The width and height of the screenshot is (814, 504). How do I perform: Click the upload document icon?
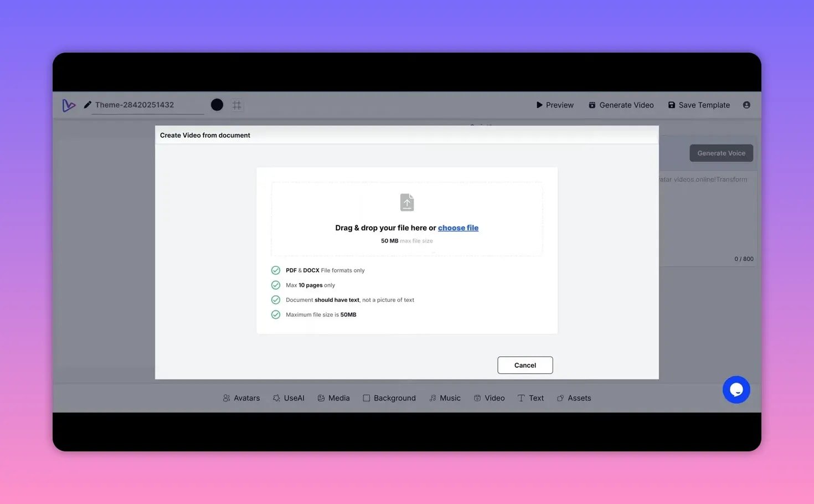click(407, 203)
